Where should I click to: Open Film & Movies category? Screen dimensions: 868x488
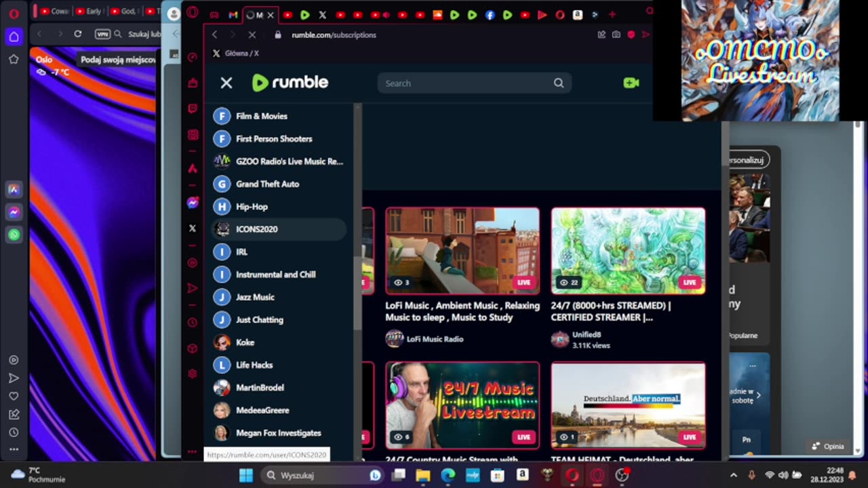point(279,116)
